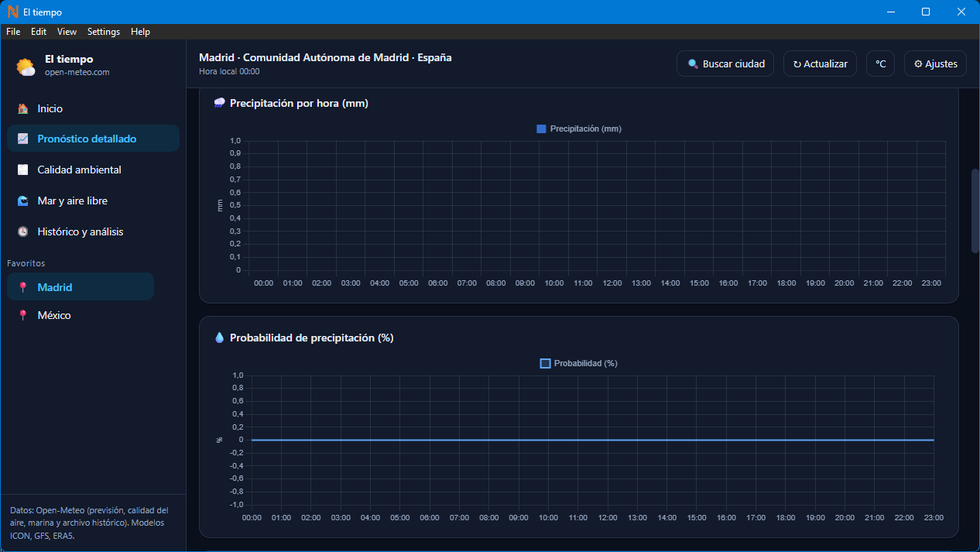This screenshot has height=552, width=980.
Task: Click the Actualizar refresh button
Action: 820,64
